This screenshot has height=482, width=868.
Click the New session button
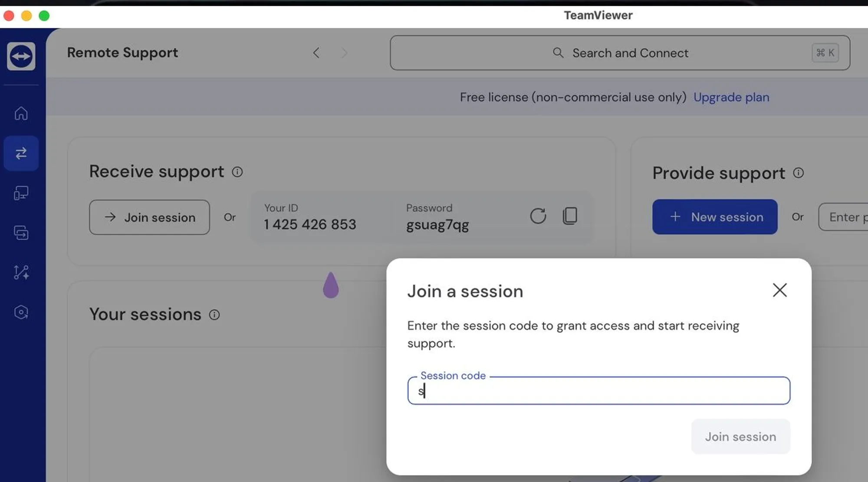click(714, 217)
